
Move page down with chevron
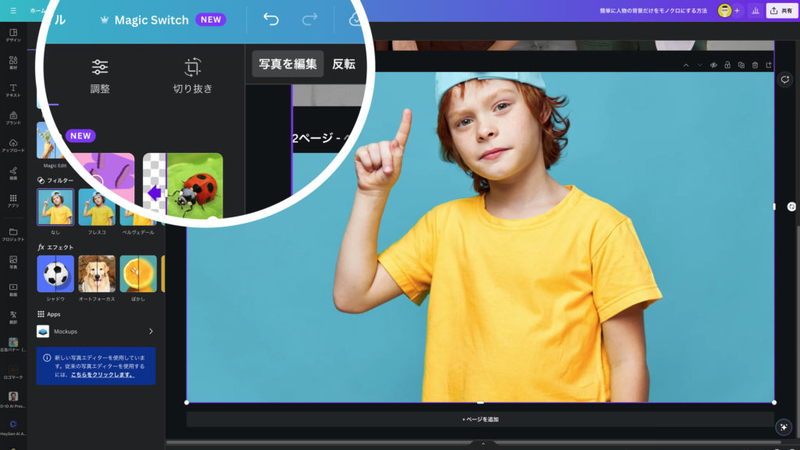(x=699, y=65)
